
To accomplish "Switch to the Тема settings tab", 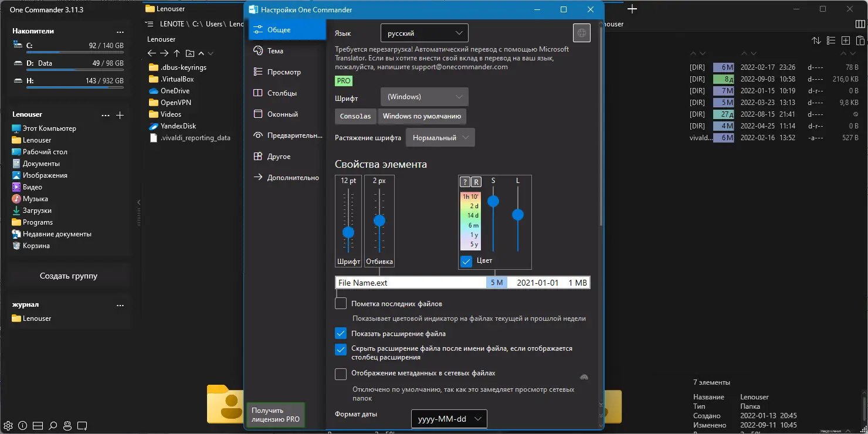I will 287,50.
